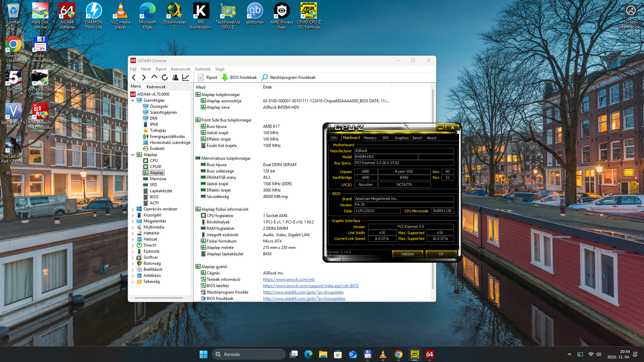Open the asrock.com/mb product link
Viewport: 644px width, 362px height.
(289, 279)
